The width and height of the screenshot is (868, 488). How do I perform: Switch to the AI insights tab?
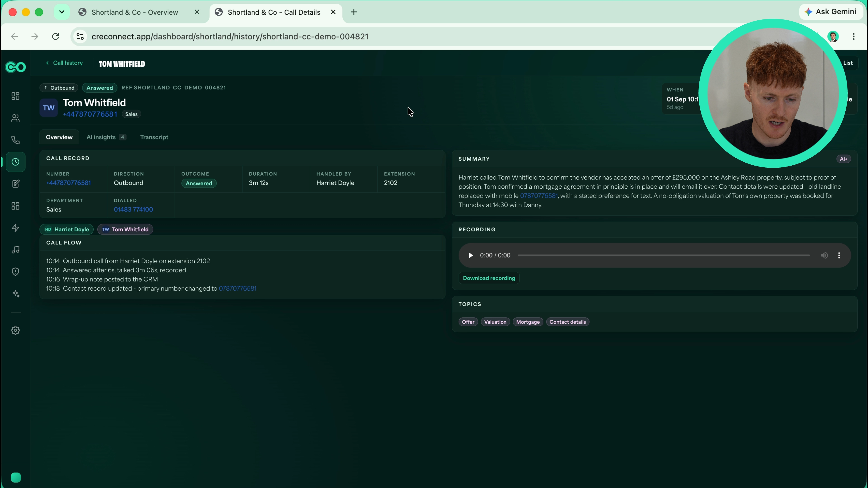(106, 137)
